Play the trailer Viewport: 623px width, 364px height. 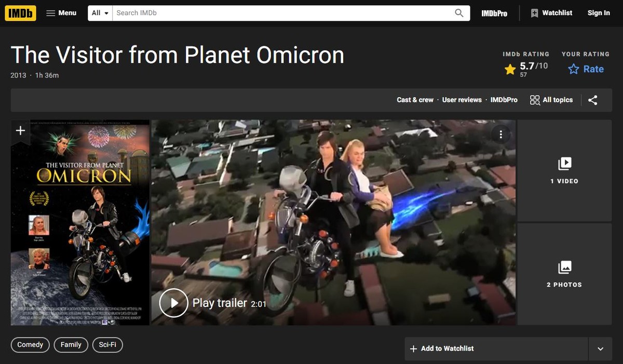tap(173, 303)
